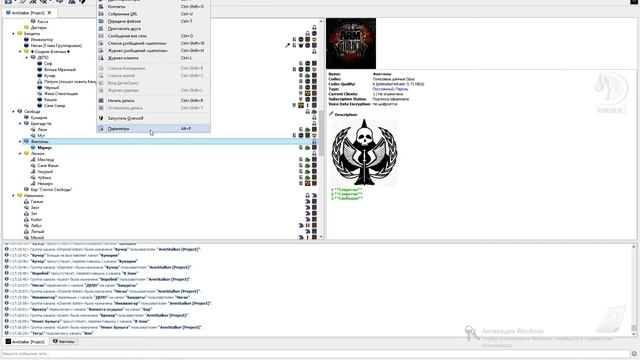Collapse the Бандиты channel branch

(x=13, y=33)
